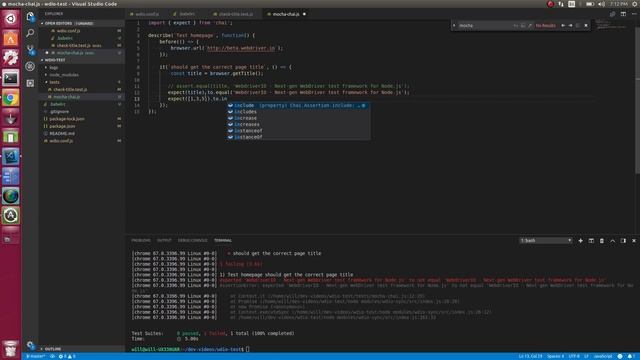
Task: Change indentation via Spaces: 4 in status bar
Action: [x=556, y=356]
